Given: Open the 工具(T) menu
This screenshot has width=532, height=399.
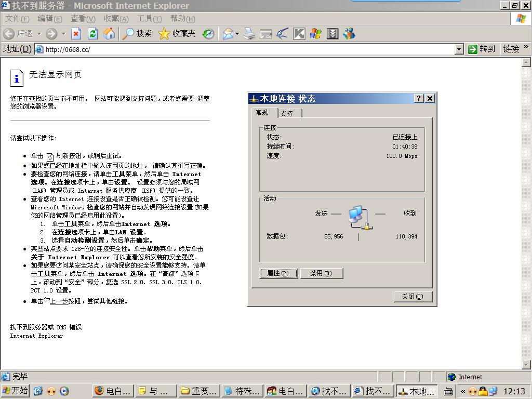Looking at the screenshot, I should [149, 19].
